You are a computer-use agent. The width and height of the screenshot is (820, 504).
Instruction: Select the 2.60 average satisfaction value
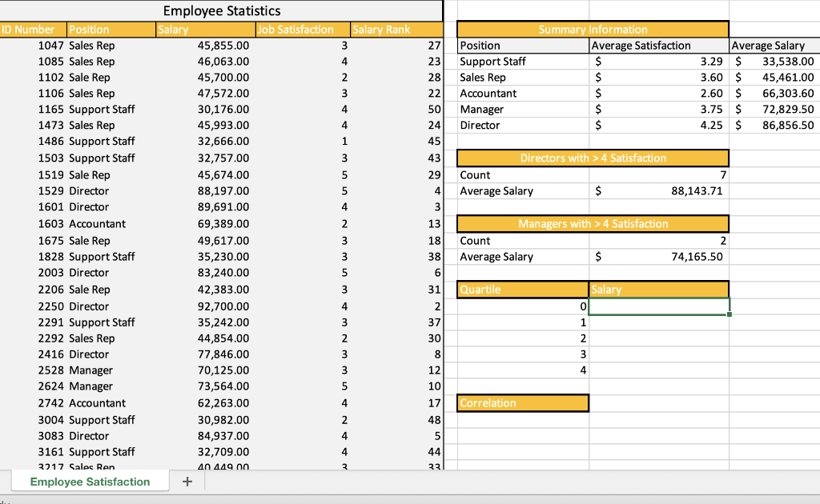(x=659, y=94)
